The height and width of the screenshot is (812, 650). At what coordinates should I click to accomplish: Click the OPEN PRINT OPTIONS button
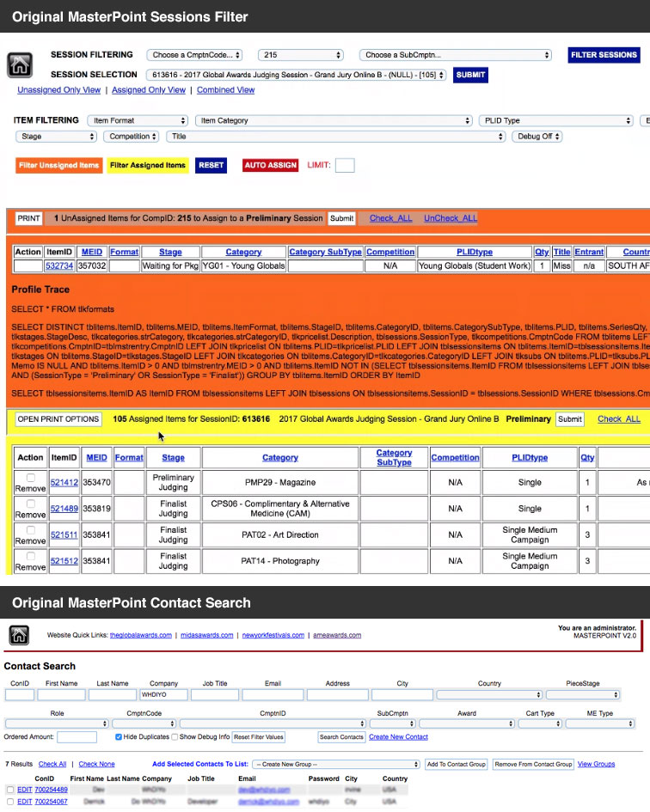coord(58,419)
